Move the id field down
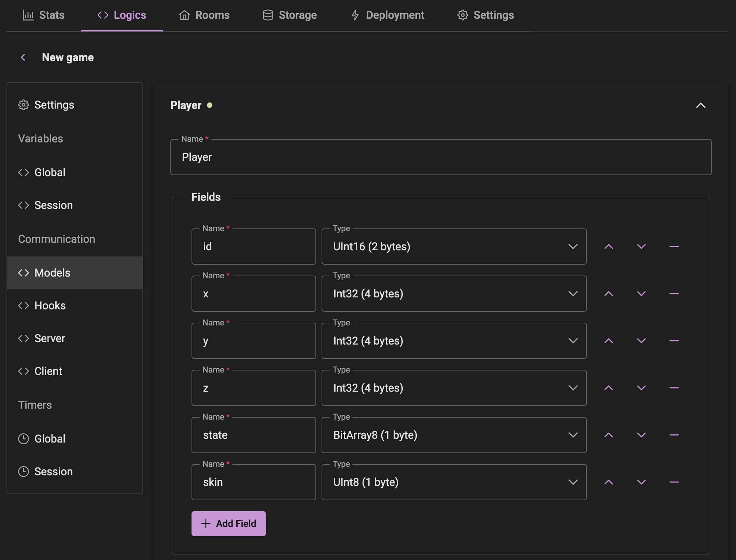Screen dimensions: 736x560 click(x=641, y=246)
